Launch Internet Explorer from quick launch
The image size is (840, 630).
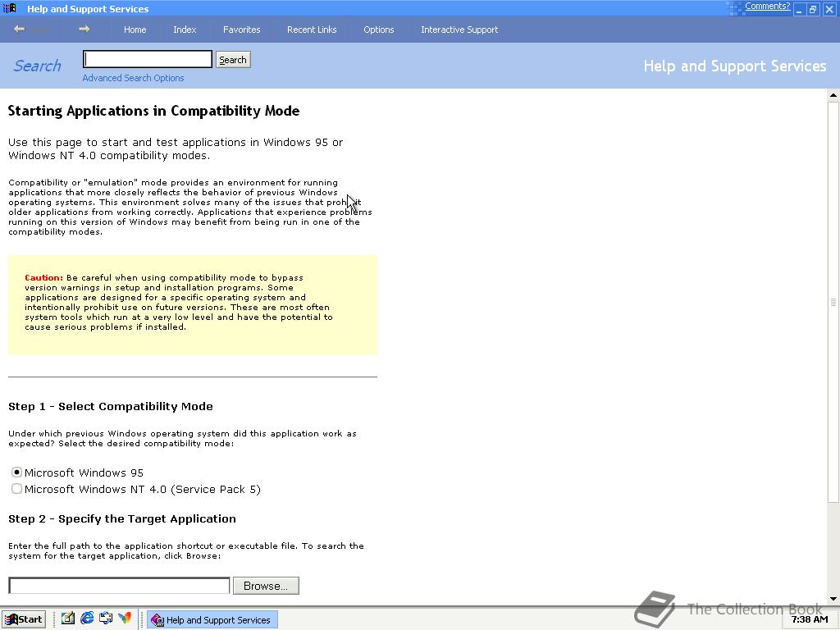87,619
